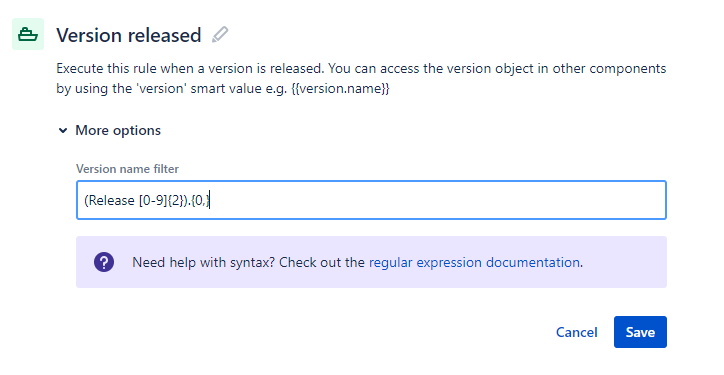Focus the Version name filter input field
This screenshot has height=375, width=724.
(x=371, y=200)
